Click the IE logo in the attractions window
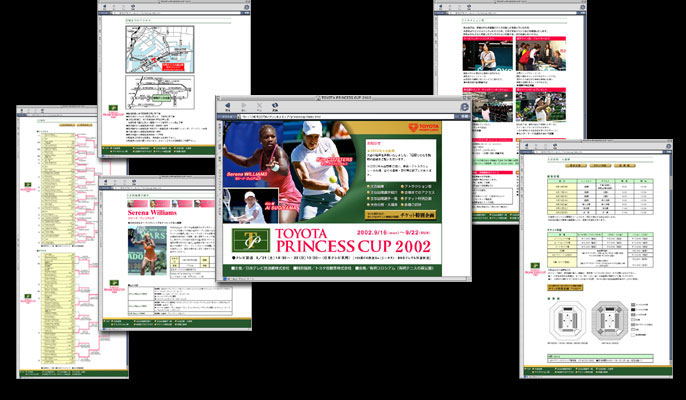 tap(582, 7)
